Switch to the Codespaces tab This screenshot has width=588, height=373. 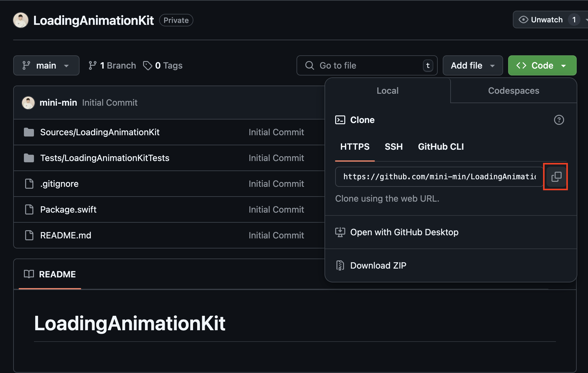click(x=514, y=91)
